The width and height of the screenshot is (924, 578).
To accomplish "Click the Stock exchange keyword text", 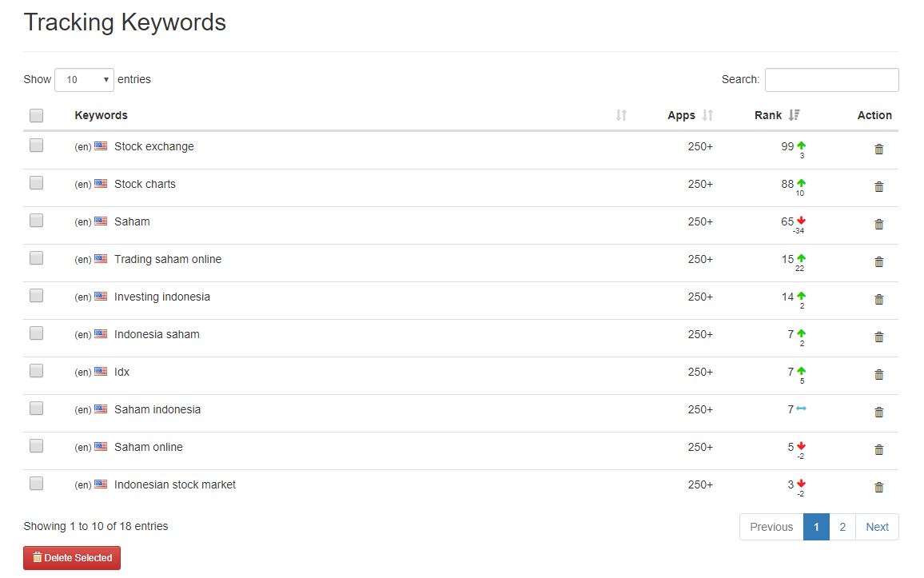I will (x=153, y=147).
